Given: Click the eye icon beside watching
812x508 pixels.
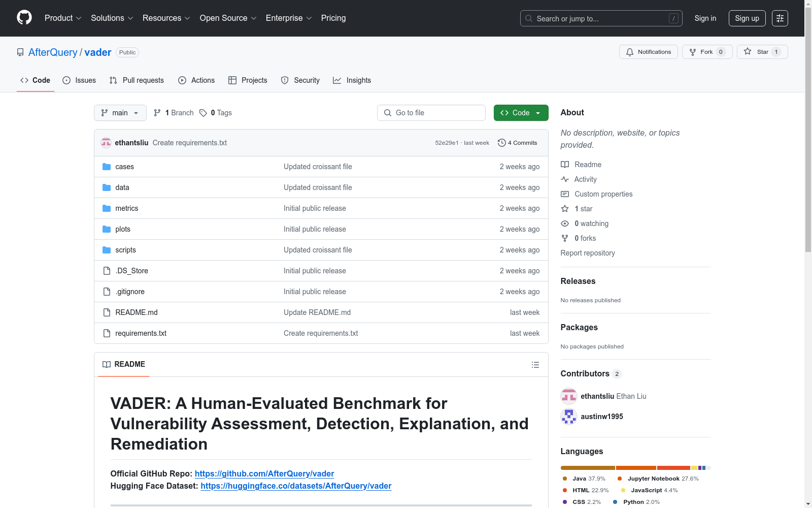Looking at the screenshot, I should [565, 224].
